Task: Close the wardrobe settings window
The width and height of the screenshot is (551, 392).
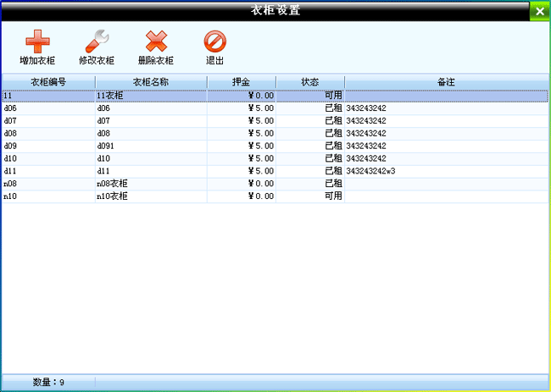Action: point(540,11)
